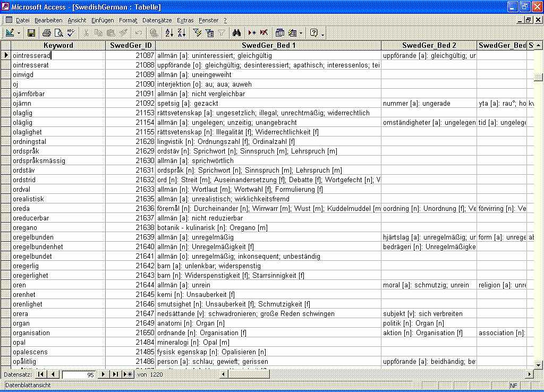Click the horizontal scrollbar thumb
The height and width of the screenshot is (392, 544).
249,374
